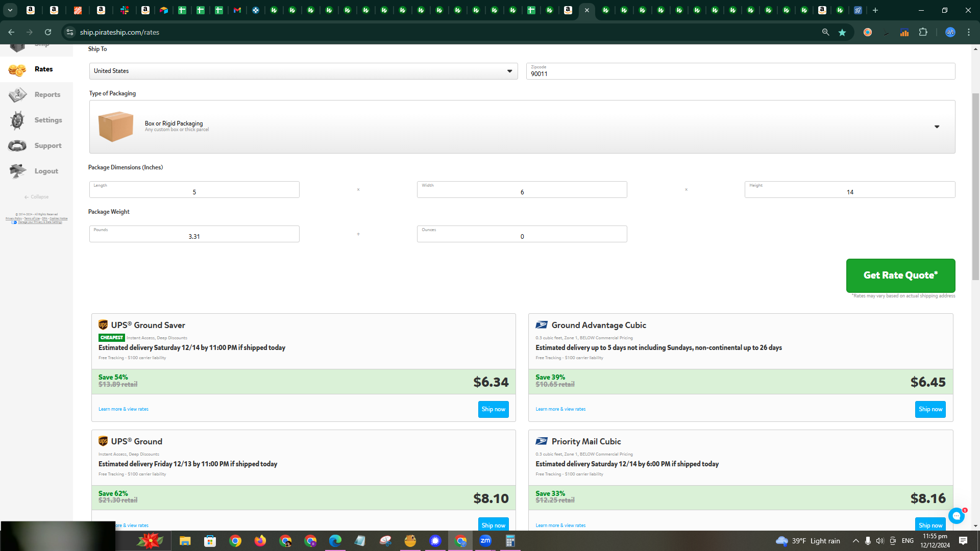Open Settings in the Pirate Ship sidebar
The image size is (980, 551).
pyautogui.click(x=36, y=120)
